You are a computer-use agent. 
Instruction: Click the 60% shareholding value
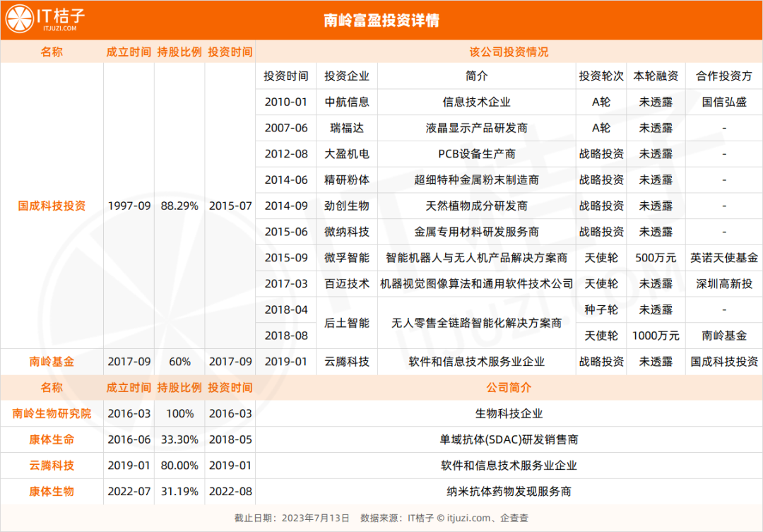(x=179, y=362)
